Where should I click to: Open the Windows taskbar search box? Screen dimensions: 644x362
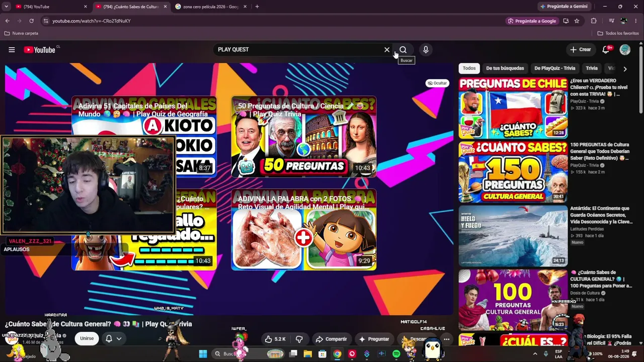click(248, 354)
